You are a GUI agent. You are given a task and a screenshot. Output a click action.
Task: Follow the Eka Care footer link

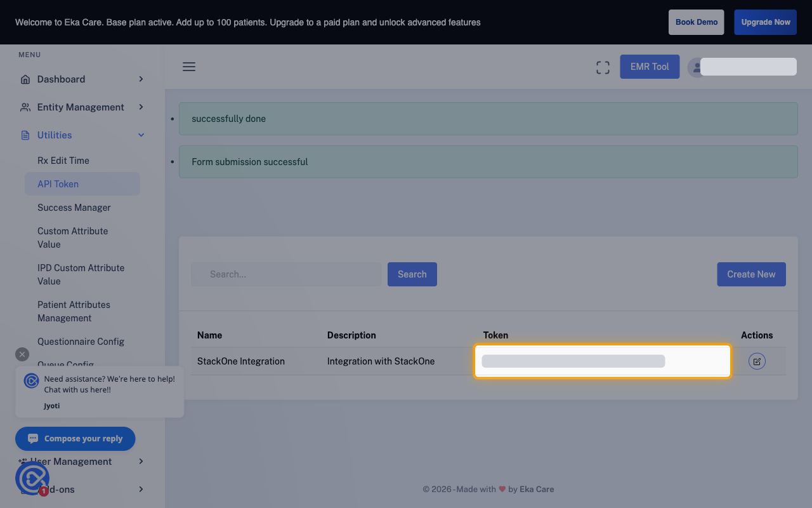pyautogui.click(x=537, y=489)
